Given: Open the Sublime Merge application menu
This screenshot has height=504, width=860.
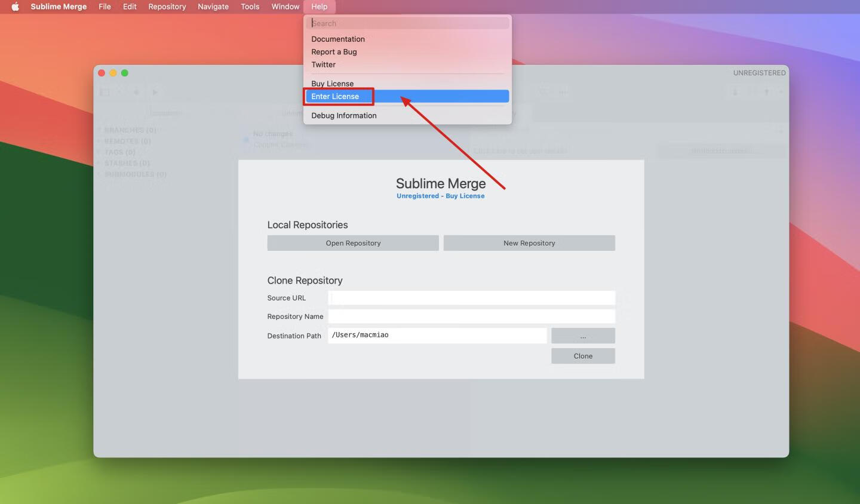Looking at the screenshot, I should point(59,7).
